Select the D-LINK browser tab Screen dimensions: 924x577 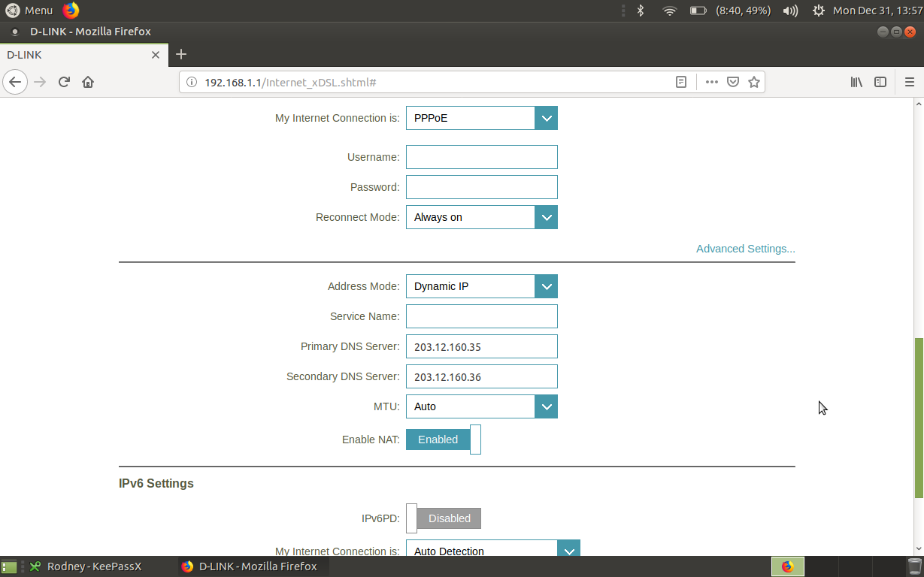pos(83,55)
